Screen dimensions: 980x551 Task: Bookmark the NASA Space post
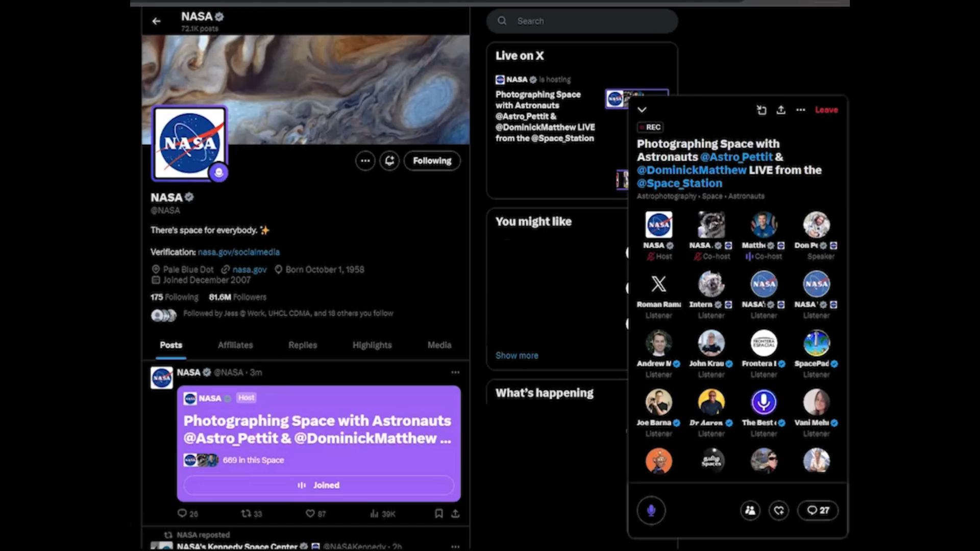click(438, 514)
